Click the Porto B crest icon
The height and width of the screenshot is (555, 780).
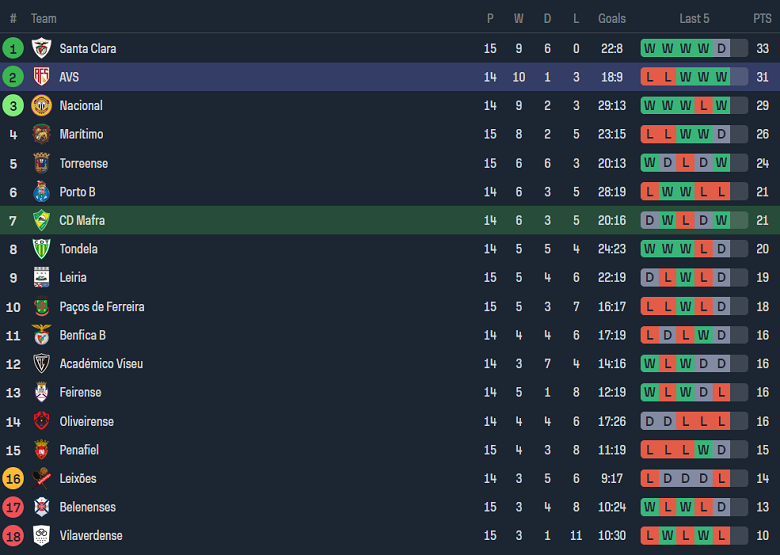pos(41,192)
